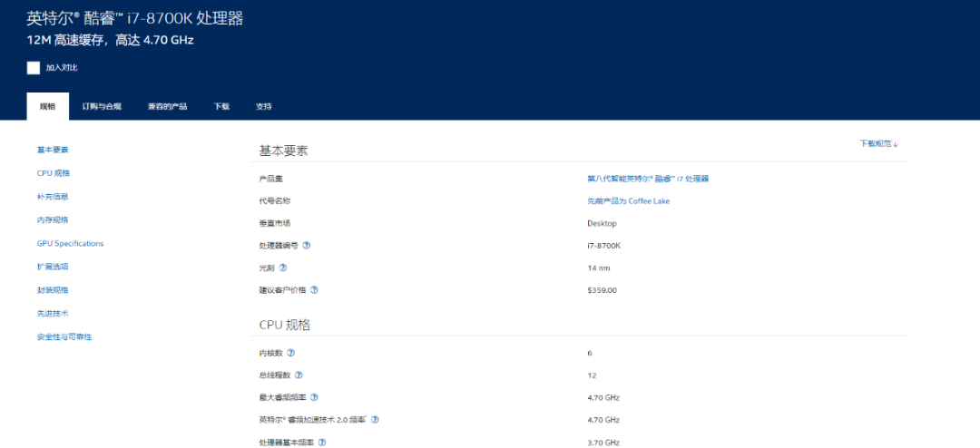This screenshot has width=980, height=448.
Task: Click the subtitle 12M 高速缓存，高达 4.70 GHz
Action: coord(110,41)
